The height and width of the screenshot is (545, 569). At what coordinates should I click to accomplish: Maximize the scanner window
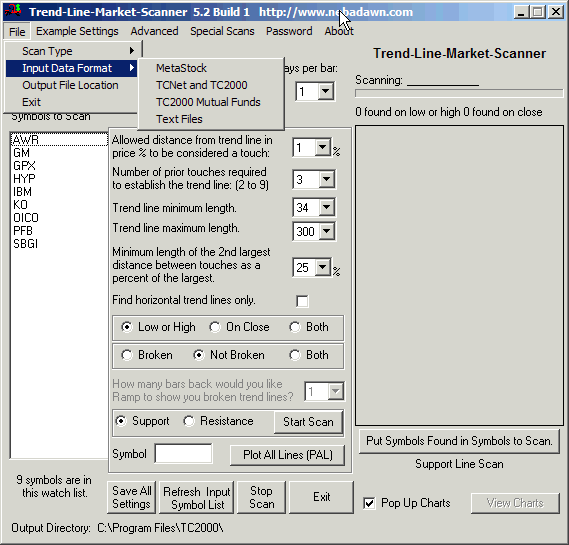tap(538, 12)
